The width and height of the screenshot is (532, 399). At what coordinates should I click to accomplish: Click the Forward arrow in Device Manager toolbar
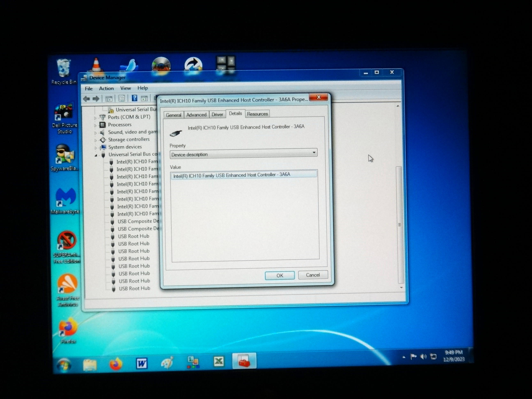96,99
